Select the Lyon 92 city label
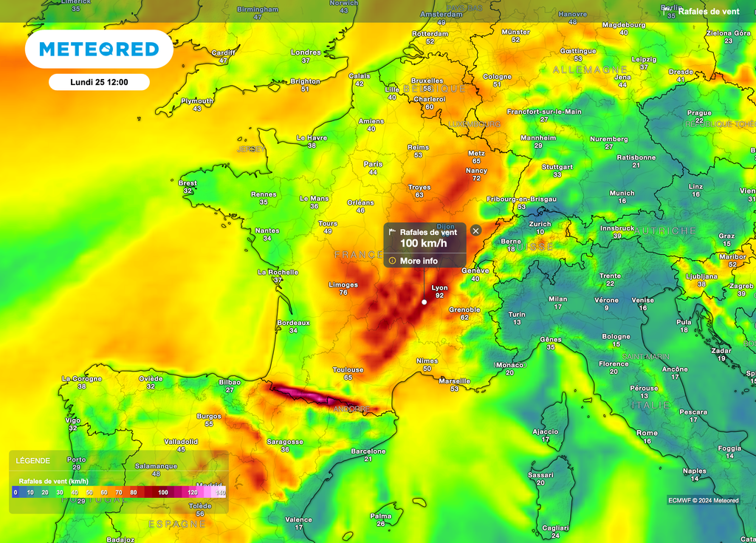756x543 pixels. point(439,292)
